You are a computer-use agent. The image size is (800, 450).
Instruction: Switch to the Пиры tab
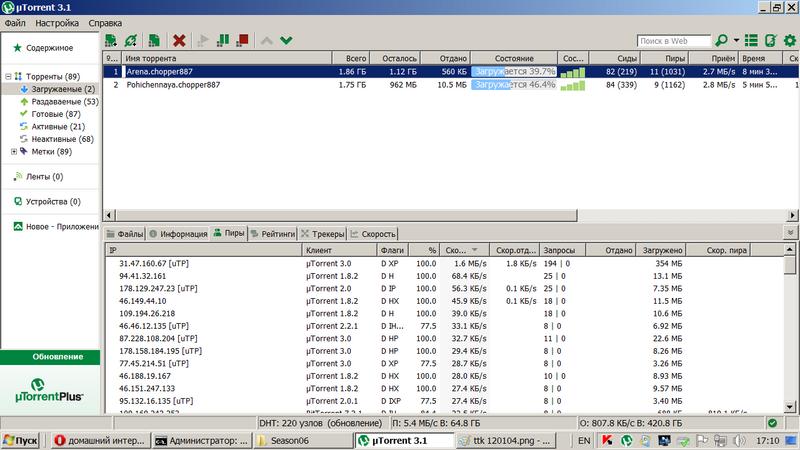229,233
